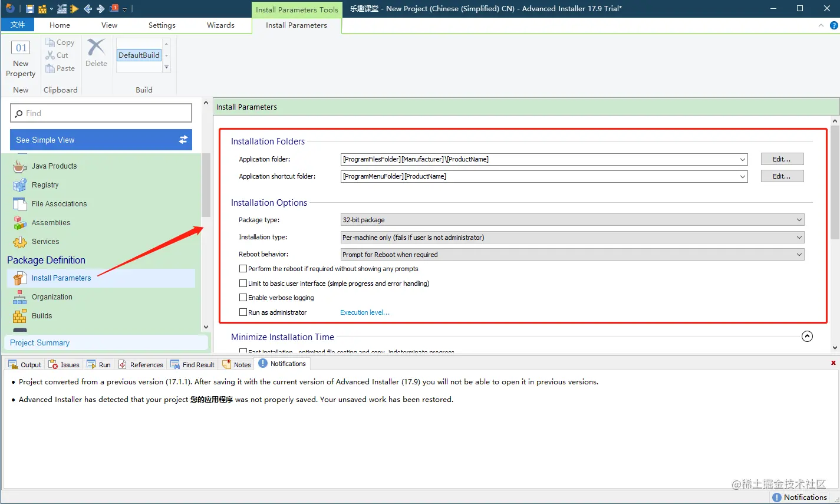Collapse the Minimize Installation Time section

807,337
